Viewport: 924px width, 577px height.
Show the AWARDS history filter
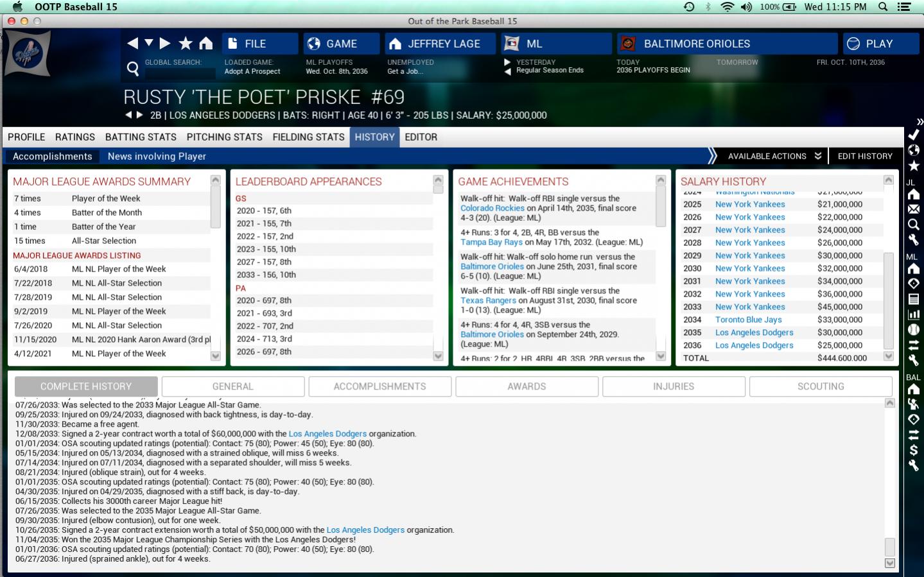(x=527, y=386)
